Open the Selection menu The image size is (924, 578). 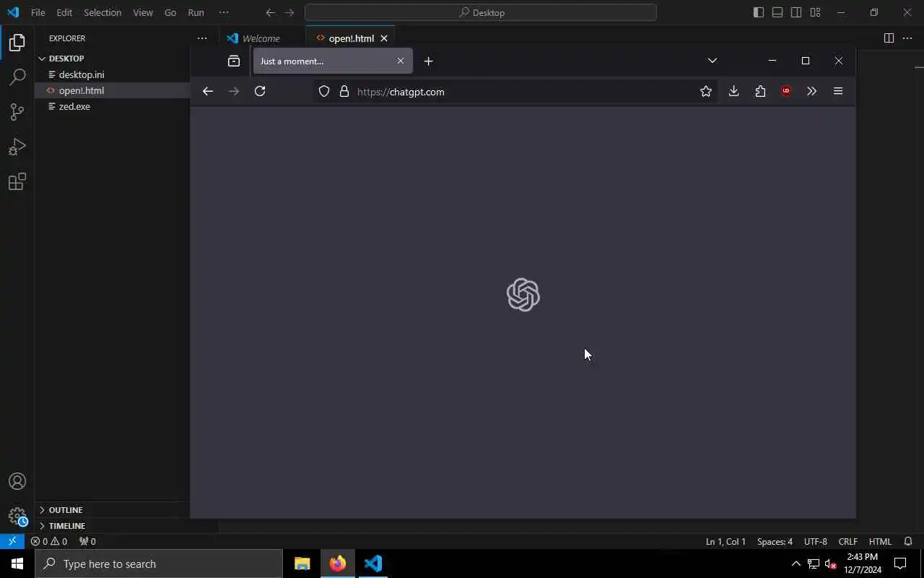click(103, 12)
